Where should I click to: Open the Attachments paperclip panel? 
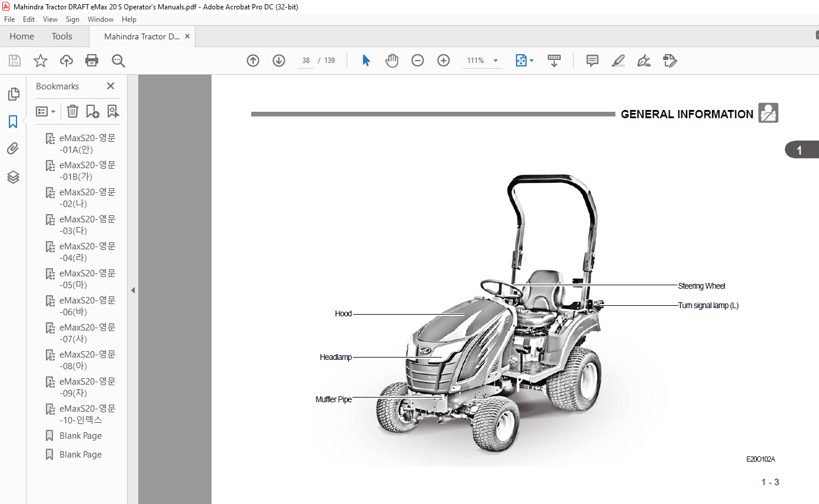13,149
